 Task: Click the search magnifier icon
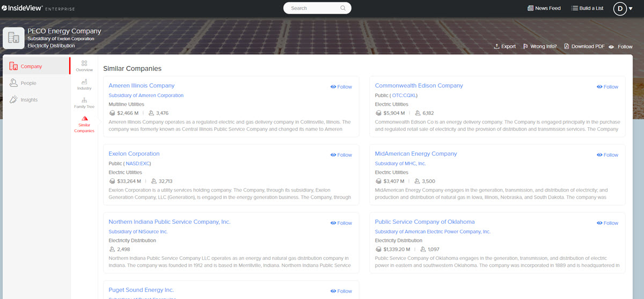343,8
